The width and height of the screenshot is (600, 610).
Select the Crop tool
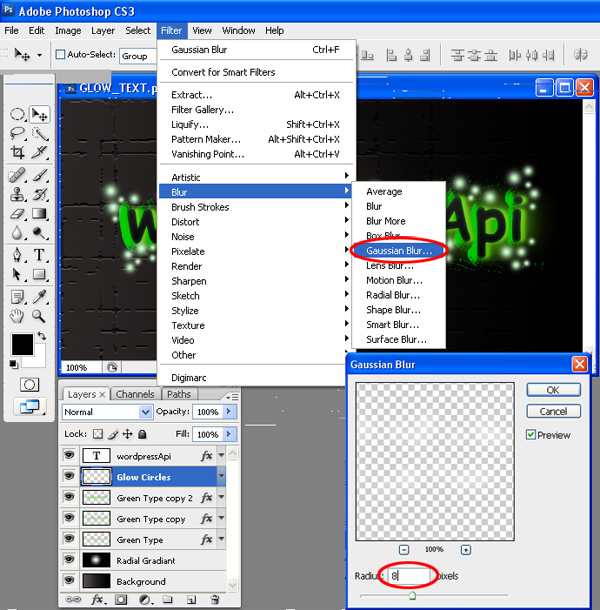(17, 152)
